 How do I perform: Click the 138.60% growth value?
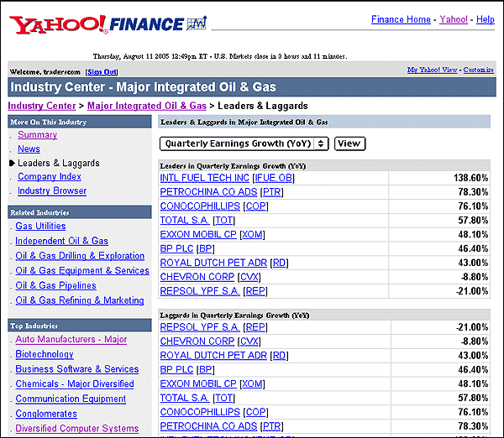coord(471,178)
